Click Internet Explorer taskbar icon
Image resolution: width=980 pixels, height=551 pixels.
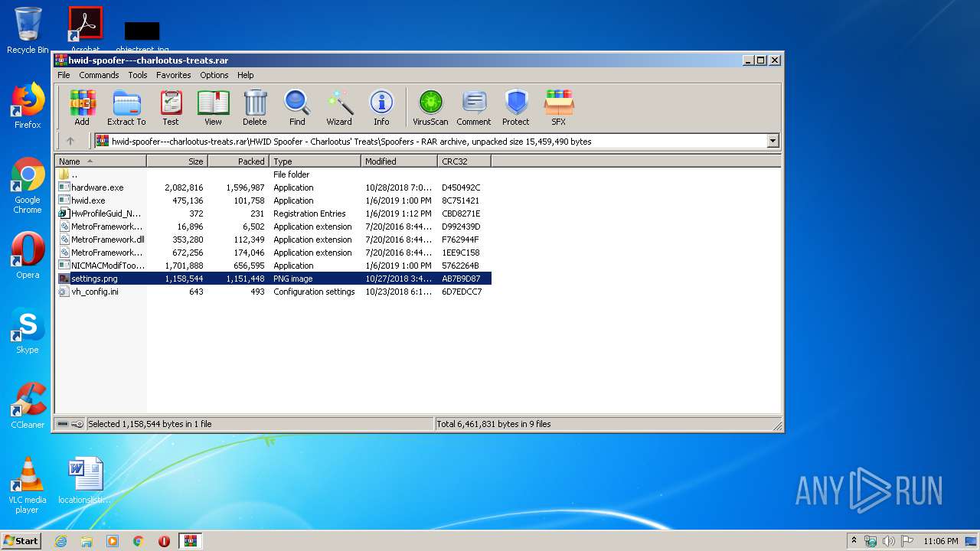[x=60, y=541]
